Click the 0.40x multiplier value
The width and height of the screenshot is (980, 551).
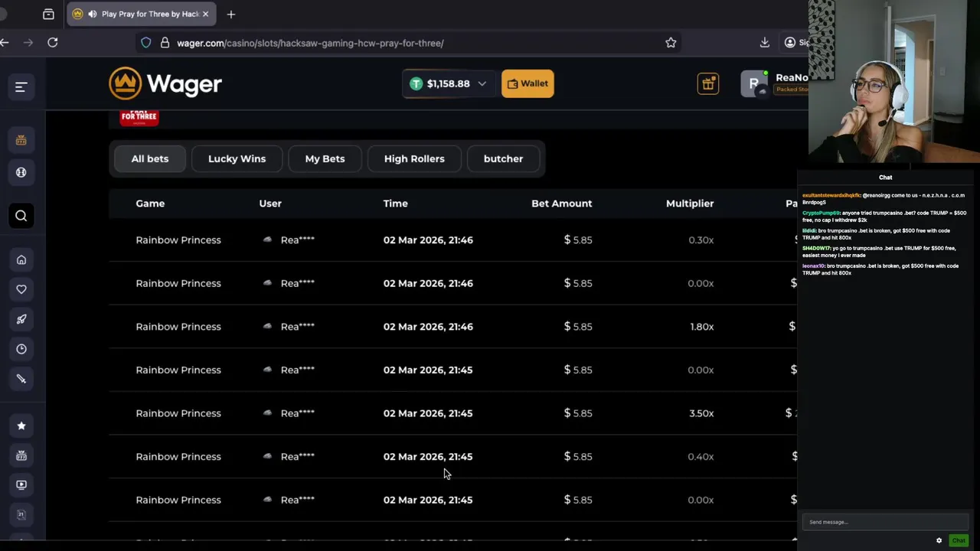point(701,457)
